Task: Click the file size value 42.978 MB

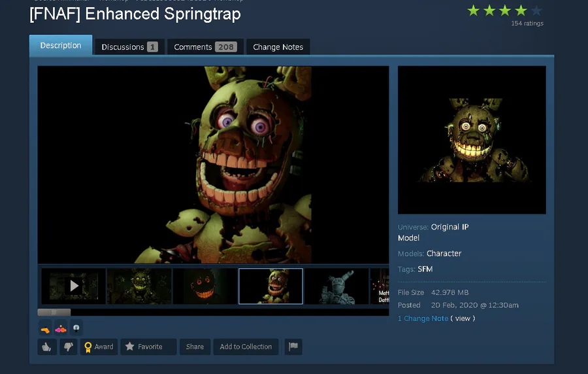Action: click(x=449, y=292)
